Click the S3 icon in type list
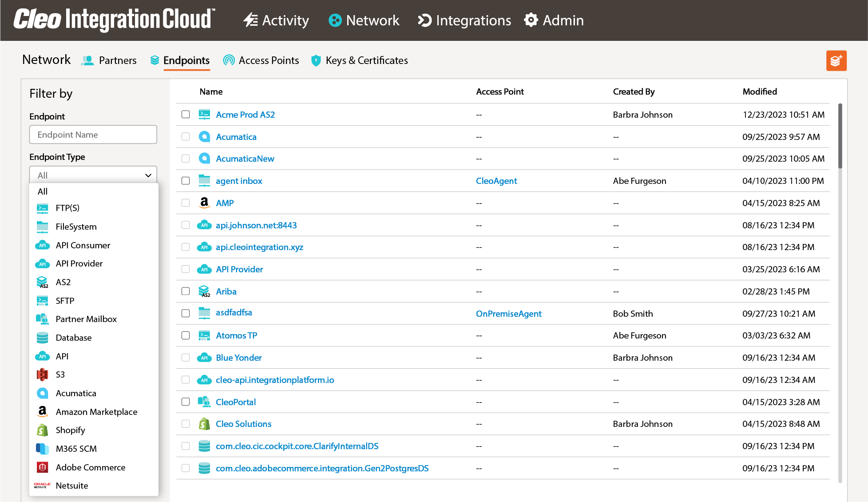The image size is (868, 502). point(43,375)
